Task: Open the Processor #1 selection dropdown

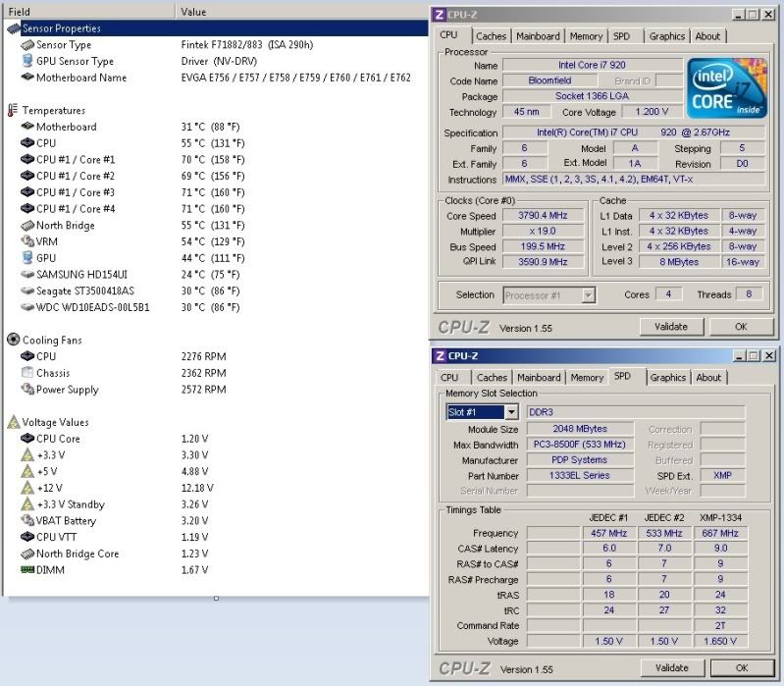Action: (x=589, y=295)
